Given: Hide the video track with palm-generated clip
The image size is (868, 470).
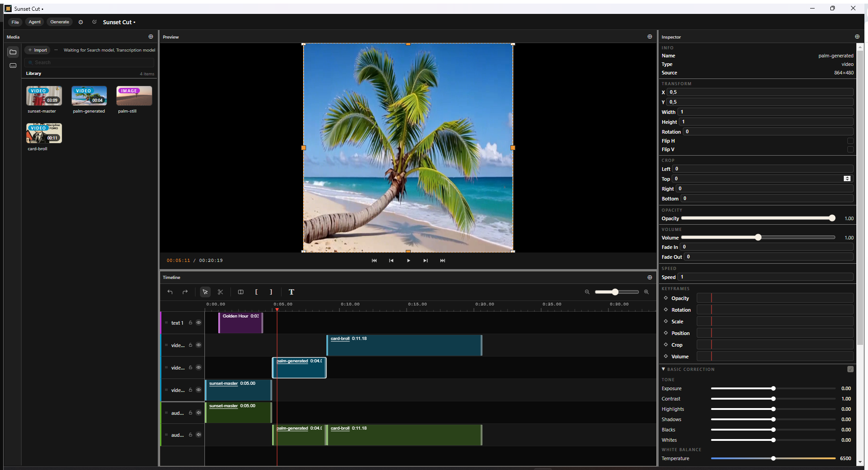Looking at the screenshot, I should pyautogui.click(x=199, y=367).
